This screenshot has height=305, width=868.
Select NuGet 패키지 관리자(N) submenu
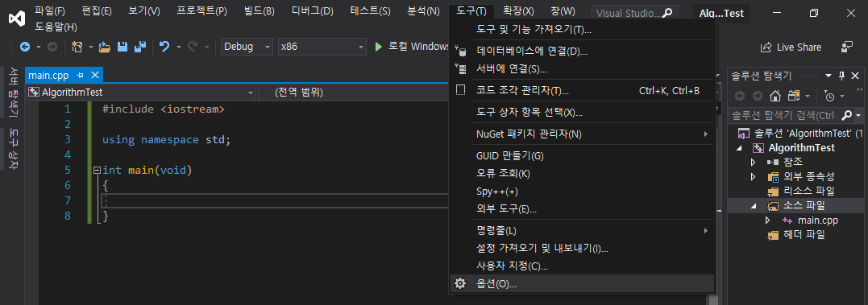click(582, 134)
